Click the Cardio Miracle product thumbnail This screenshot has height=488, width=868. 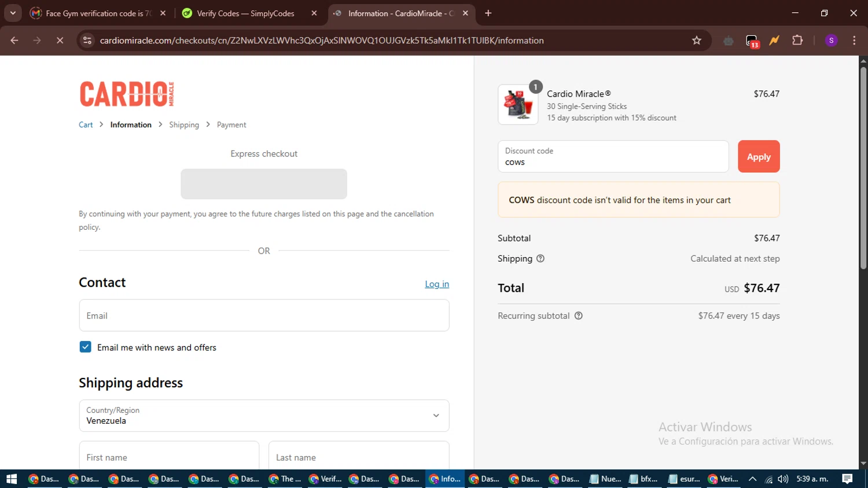[518, 105]
